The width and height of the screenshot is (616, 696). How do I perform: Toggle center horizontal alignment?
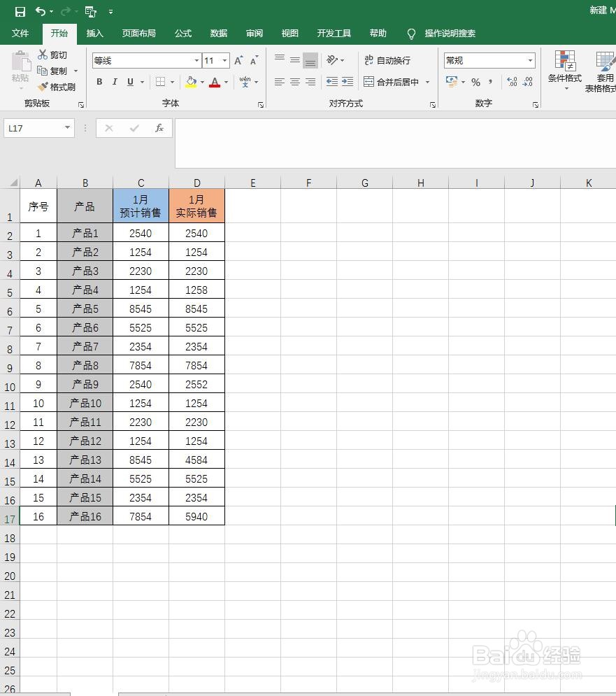pos(294,82)
